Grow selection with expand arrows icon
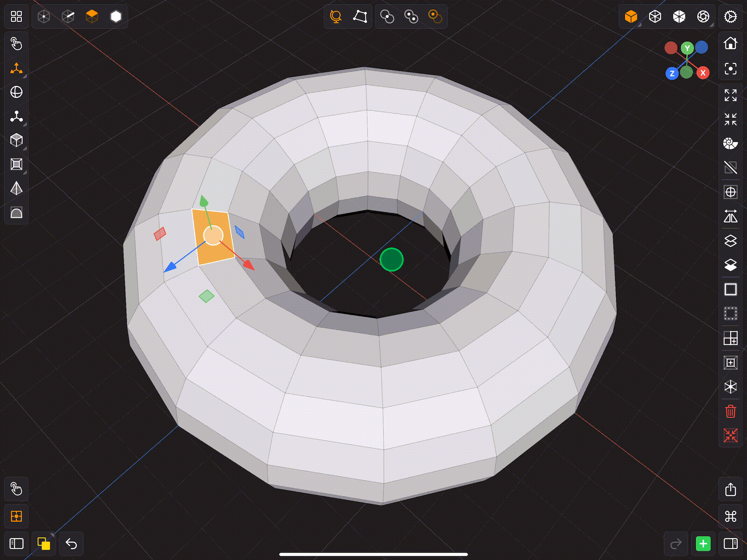This screenshot has height=560, width=747. tap(731, 95)
